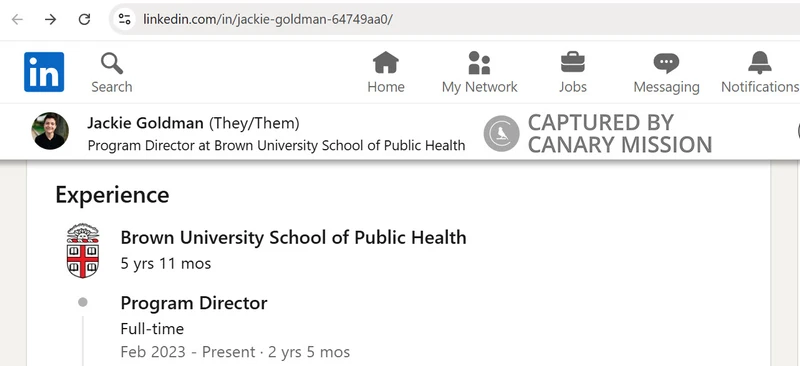Click the Jackie Goldman name in sticky header

145,123
